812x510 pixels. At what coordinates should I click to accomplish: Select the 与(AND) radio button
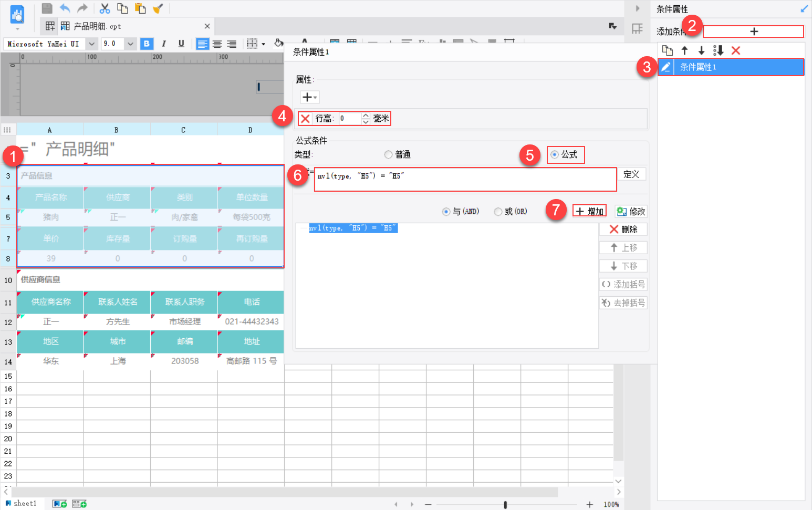(446, 212)
